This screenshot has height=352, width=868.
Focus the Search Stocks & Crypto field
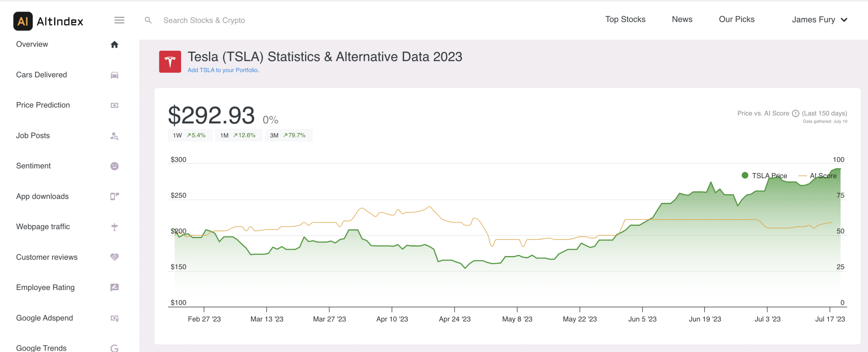pyautogui.click(x=204, y=20)
